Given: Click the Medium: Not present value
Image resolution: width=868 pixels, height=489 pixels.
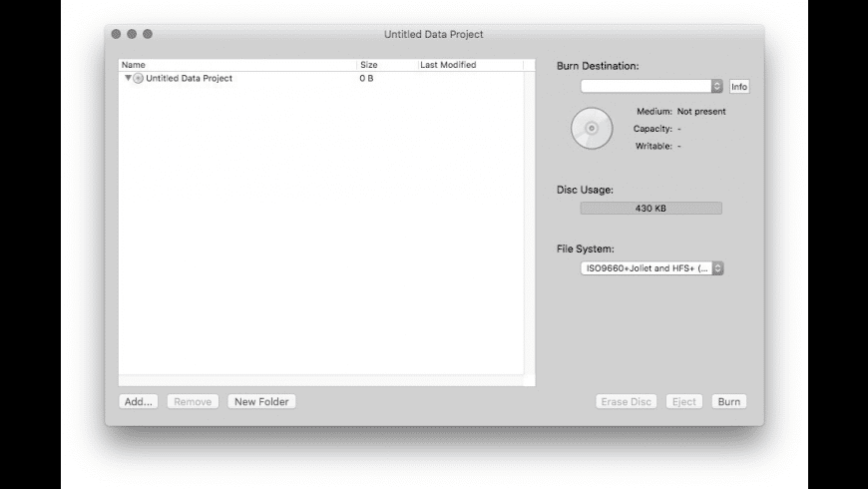Looking at the screenshot, I should click(701, 112).
